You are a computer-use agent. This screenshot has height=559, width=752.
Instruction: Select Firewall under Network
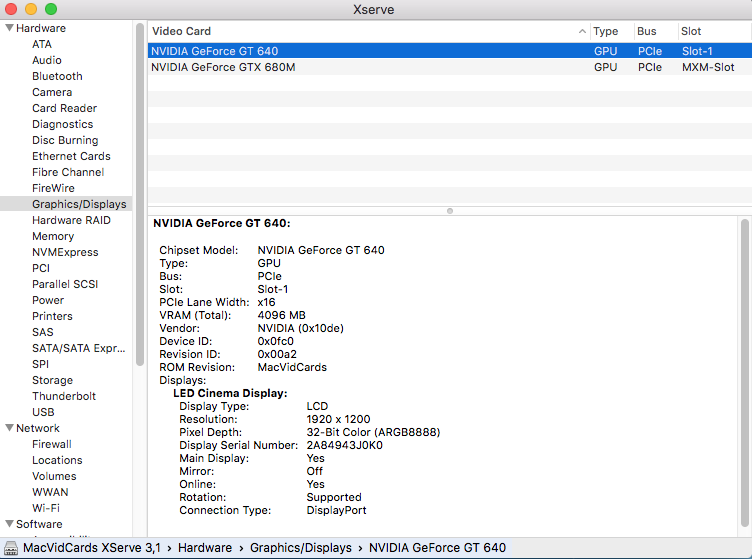pos(52,444)
